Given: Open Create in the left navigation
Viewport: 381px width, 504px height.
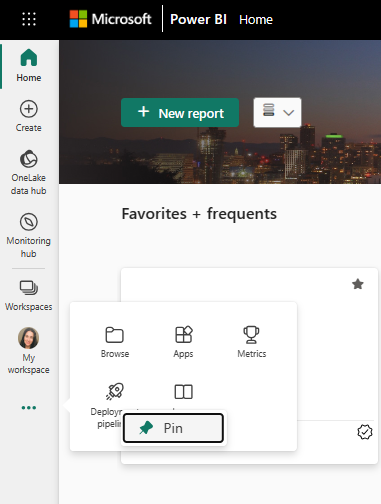Looking at the screenshot, I should 29,116.
